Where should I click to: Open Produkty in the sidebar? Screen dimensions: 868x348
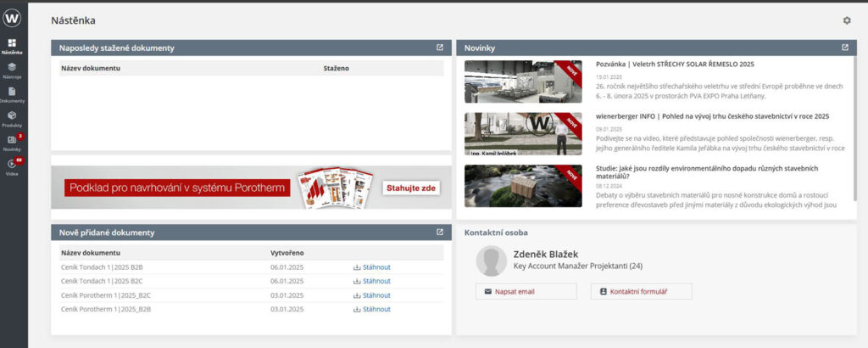(13, 118)
